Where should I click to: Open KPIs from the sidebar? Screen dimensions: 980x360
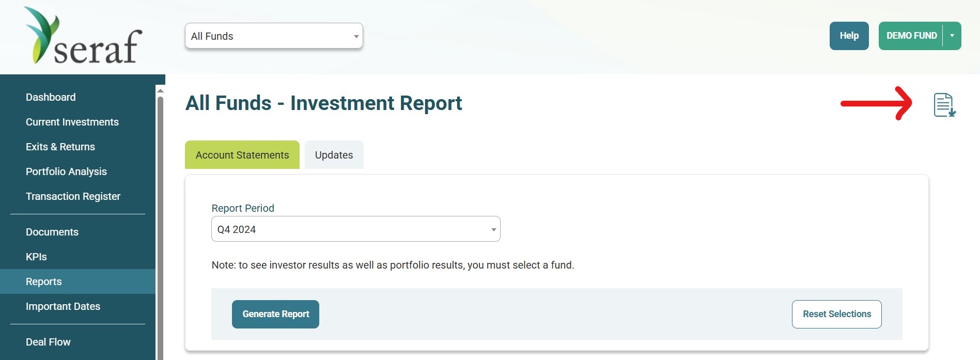point(36,257)
